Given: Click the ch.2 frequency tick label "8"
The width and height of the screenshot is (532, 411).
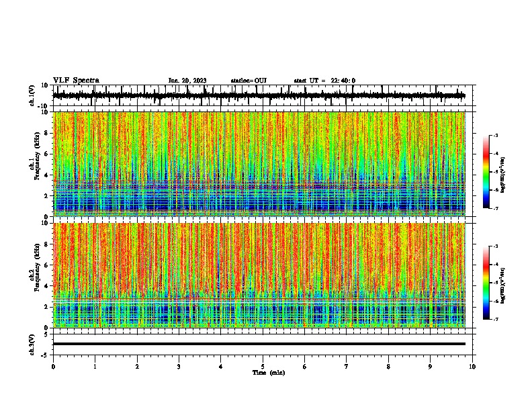Looking at the screenshot, I should 46,244.
